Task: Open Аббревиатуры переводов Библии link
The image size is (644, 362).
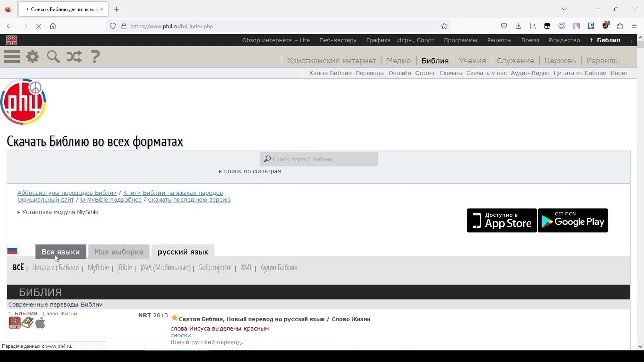Action: [67, 193]
